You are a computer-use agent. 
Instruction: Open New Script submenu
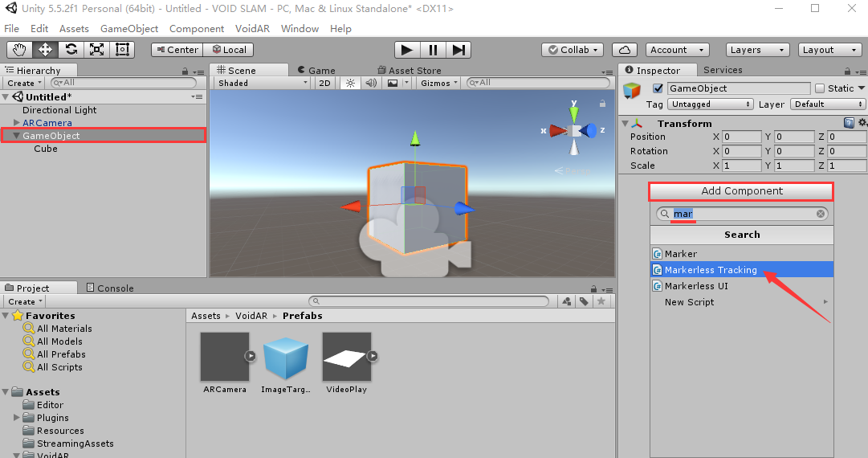pyautogui.click(x=742, y=302)
